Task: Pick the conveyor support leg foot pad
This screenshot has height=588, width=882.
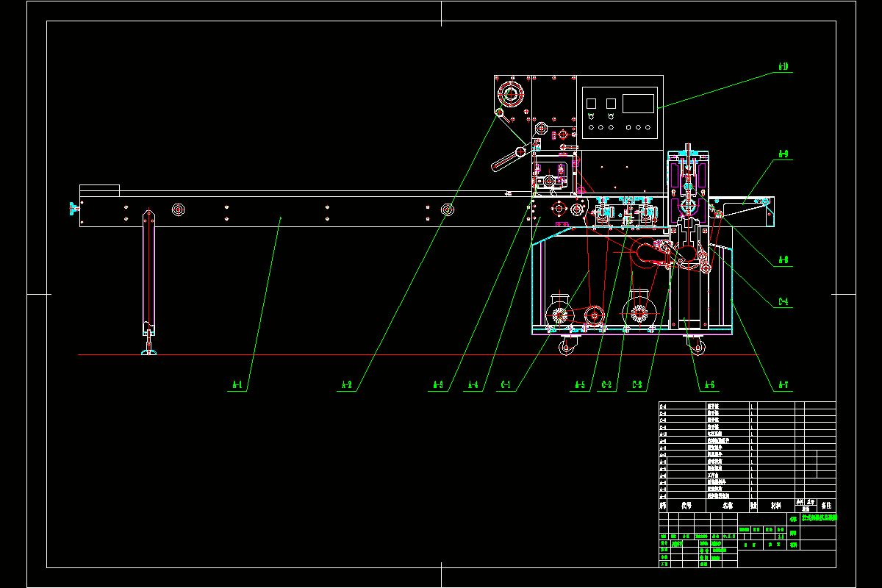Action: (x=149, y=353)
